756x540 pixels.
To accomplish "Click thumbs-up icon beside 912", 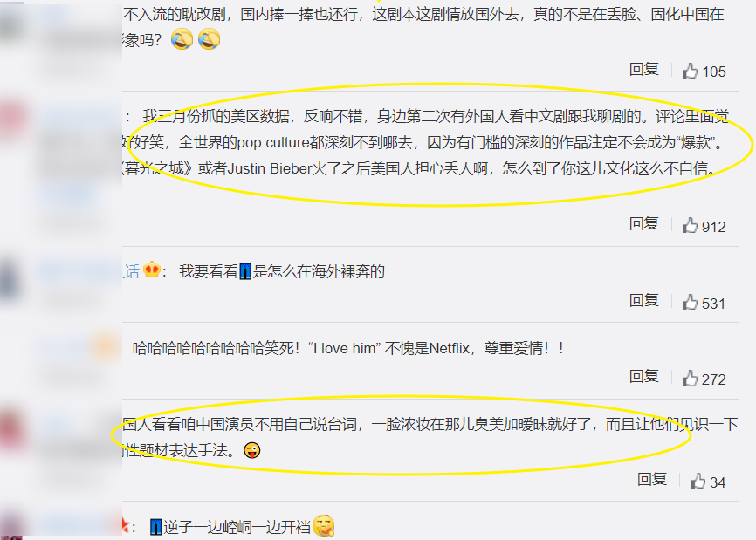I will (x=690, y=225).
